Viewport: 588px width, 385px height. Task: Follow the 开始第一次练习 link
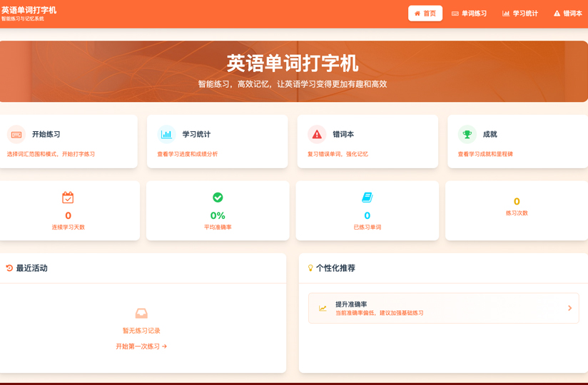[x=141, y=346]
